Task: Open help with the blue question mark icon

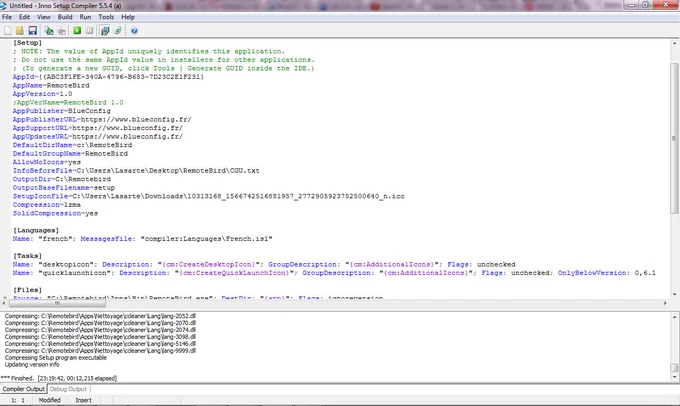Action: (134, 30)
